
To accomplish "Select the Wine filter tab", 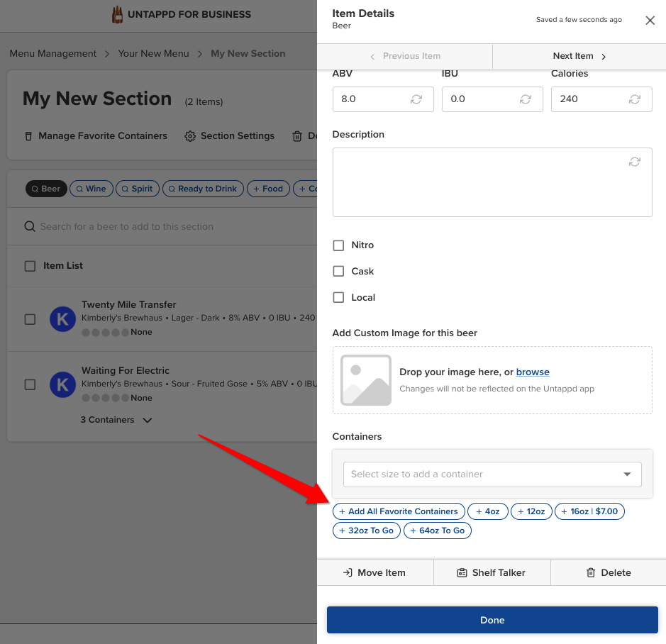I will point(91,189).
